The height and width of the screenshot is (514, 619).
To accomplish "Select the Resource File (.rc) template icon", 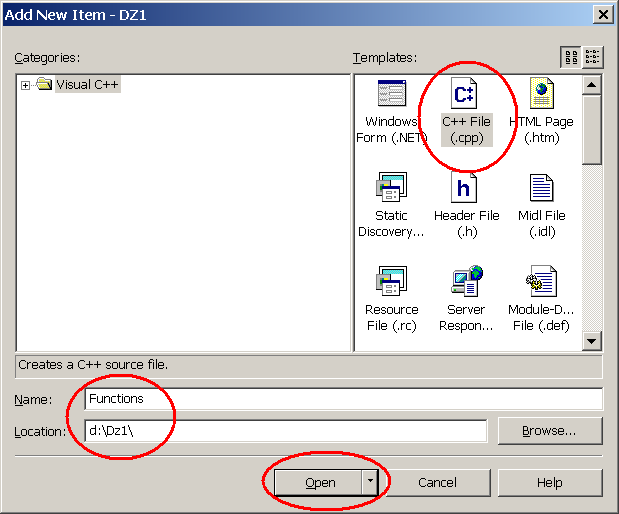I will click(x=391, y=281).
